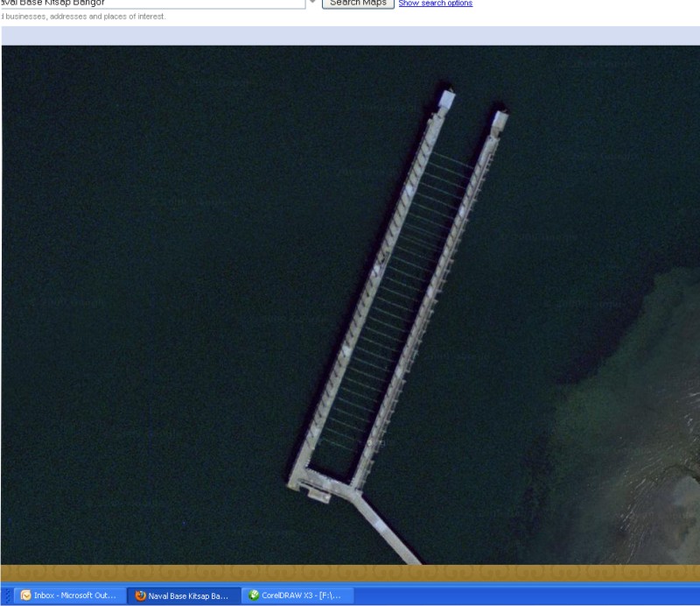Viewport: 700px width, 606px height.
Task: Click the Search Maps button
Action: click(358, 4)
